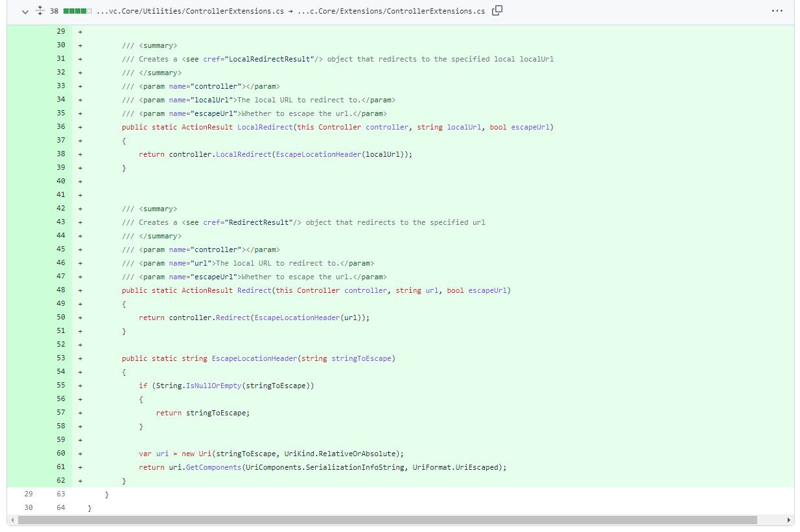The width and height of the screenshot is (800, 532).
Task: Copy the file path to clipboard
Action: 497,10
